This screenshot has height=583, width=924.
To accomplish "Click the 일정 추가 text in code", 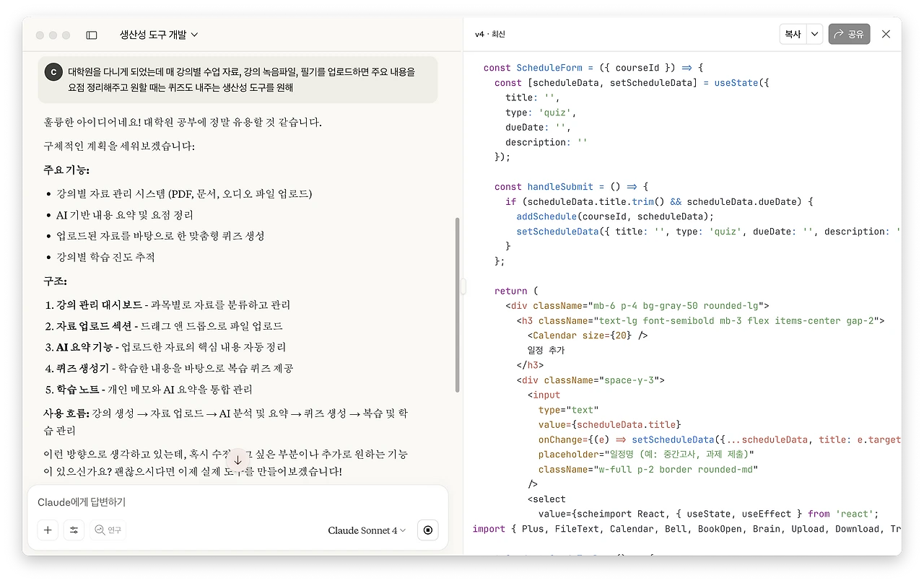I will coord(546,351).
